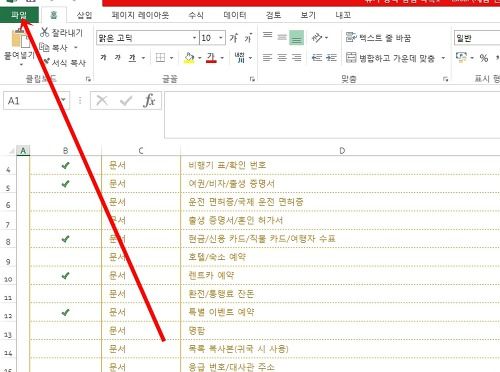This screenshot has width=500, height=372.
Task: Open the 일반 number format box
Action: [x=477, y=38]
